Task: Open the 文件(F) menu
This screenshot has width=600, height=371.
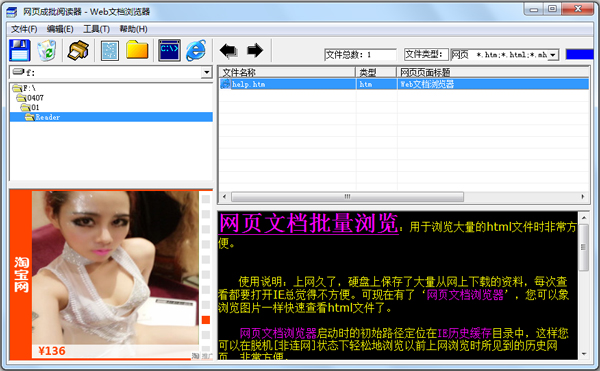Action: click(24, 29)
